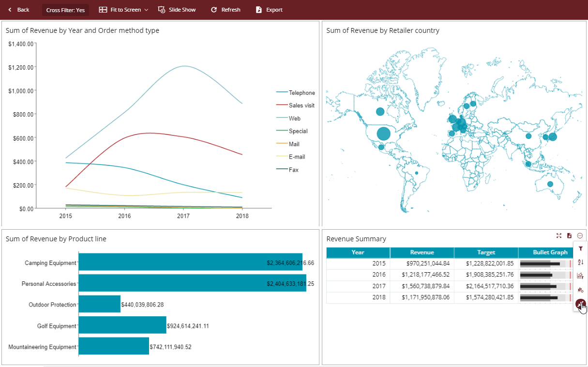Toggle the Cross Filter setting
This screenshot has height=367, width=588.
point(65,9)
